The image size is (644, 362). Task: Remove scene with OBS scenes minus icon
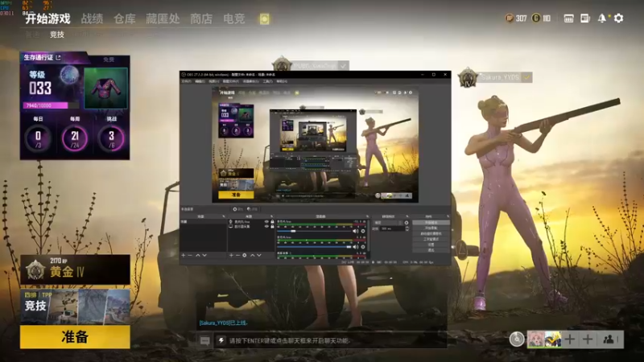click(190, 255)
